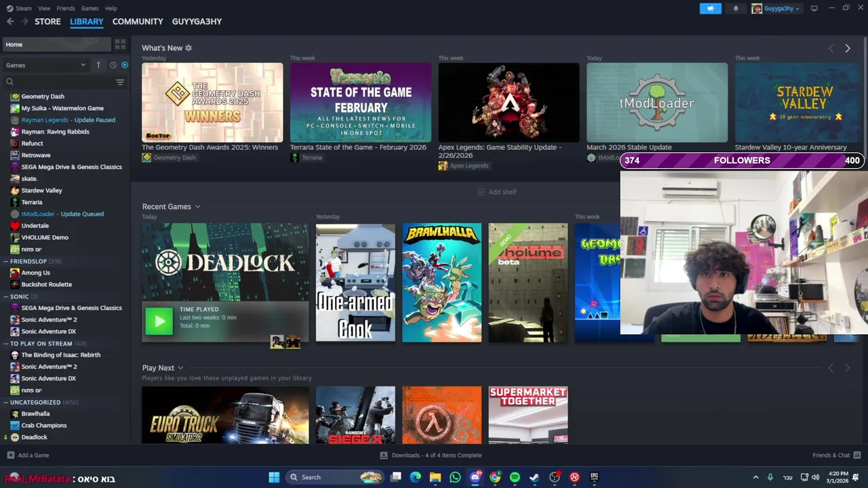868x488 pixels.
Task: Open the Friends menu
Action: tap(66, 8)
